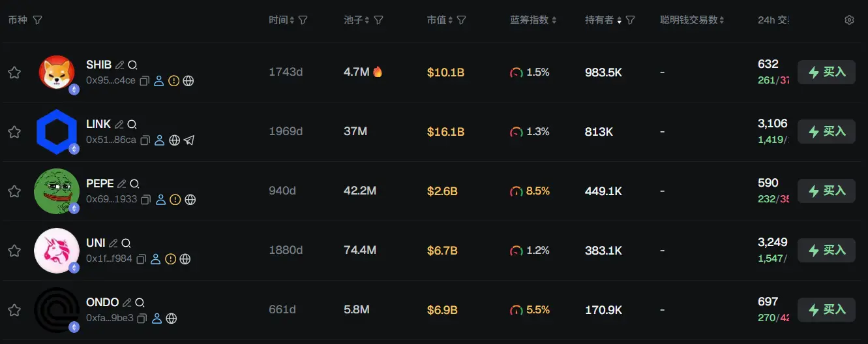Click the UNI unicorn token logo
The height and width of the screenshot is (344, 868).
point(57,250)
